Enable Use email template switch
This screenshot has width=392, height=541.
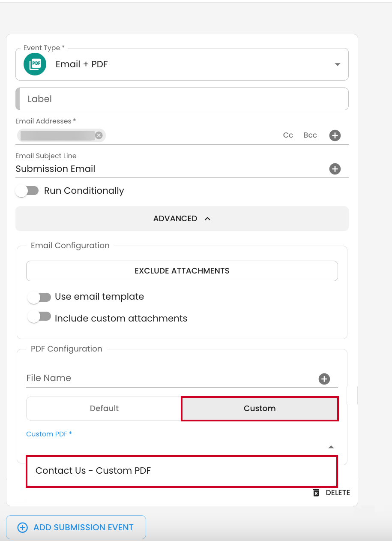pyautogui.click(x=39, y=297)
